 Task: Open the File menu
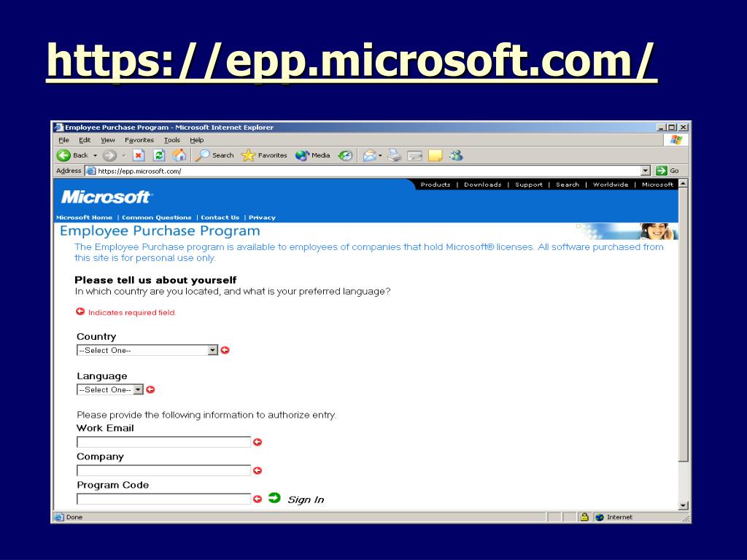(x=64, y=140)
